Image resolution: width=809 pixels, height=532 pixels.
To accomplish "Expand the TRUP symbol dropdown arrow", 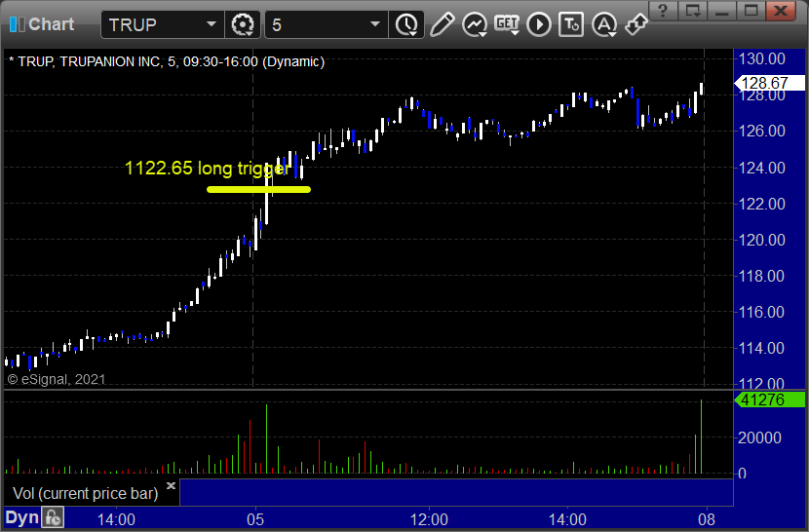I will click(x=211, y=24).
